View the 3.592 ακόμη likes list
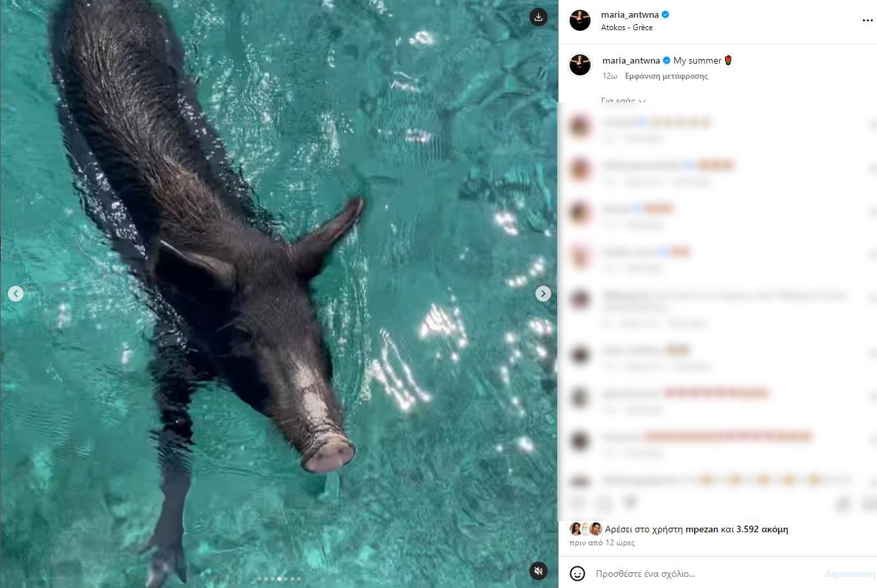This screenshot has height=588, width=877. tap(762, 529)
